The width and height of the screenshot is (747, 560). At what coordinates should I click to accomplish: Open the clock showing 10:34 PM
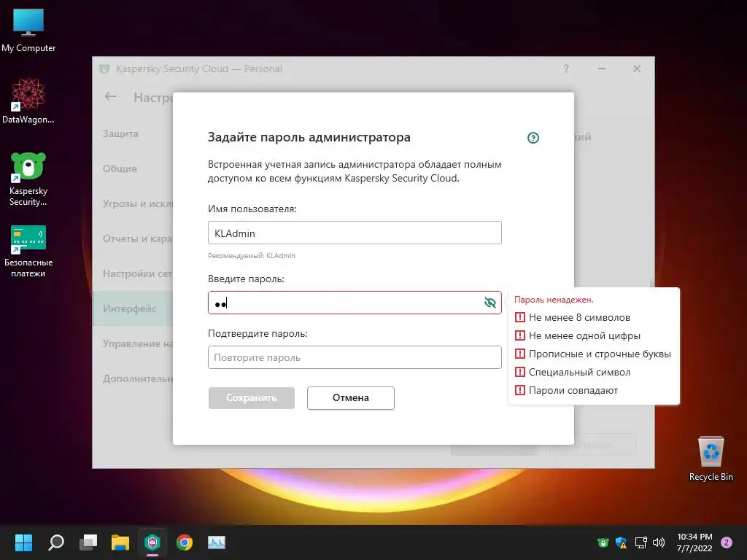(x=694, y=542)
